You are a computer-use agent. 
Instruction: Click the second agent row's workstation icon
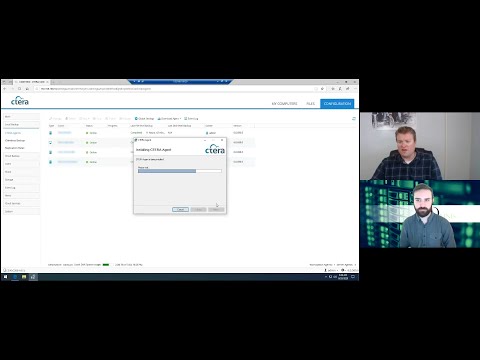51,142
